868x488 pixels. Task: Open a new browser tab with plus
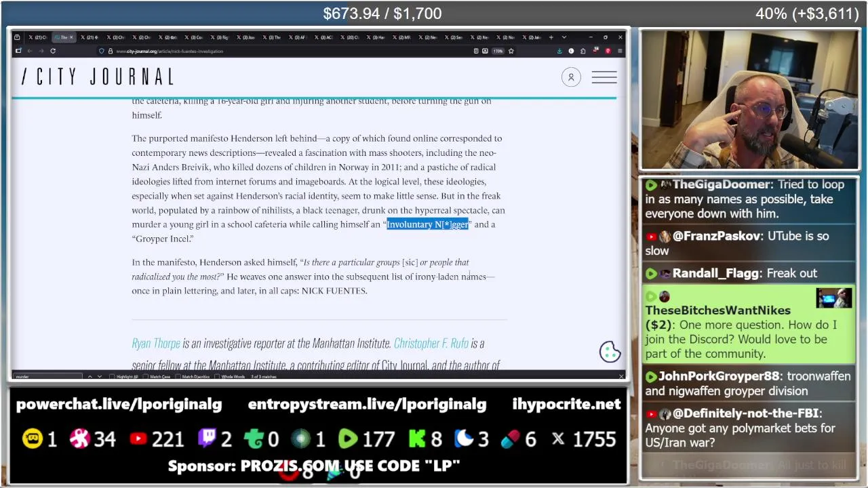pyautogui.click(x=551, y=37)
